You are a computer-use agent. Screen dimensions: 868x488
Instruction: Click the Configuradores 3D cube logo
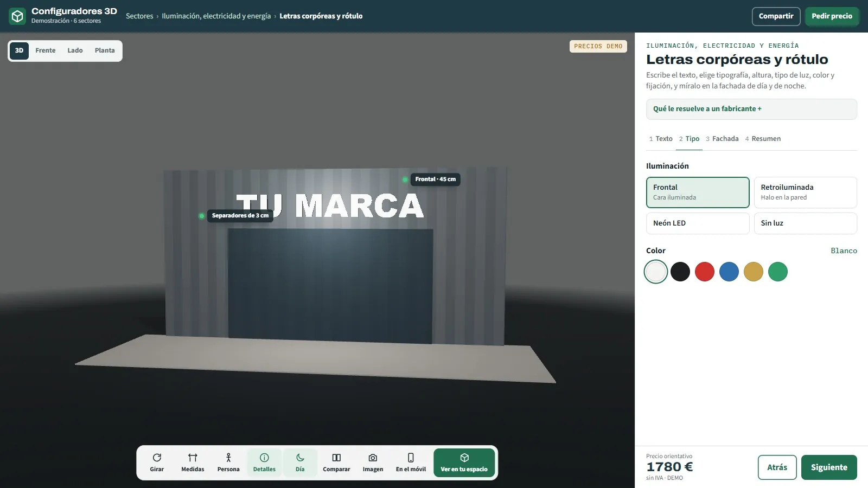click(x=17, y=16)
